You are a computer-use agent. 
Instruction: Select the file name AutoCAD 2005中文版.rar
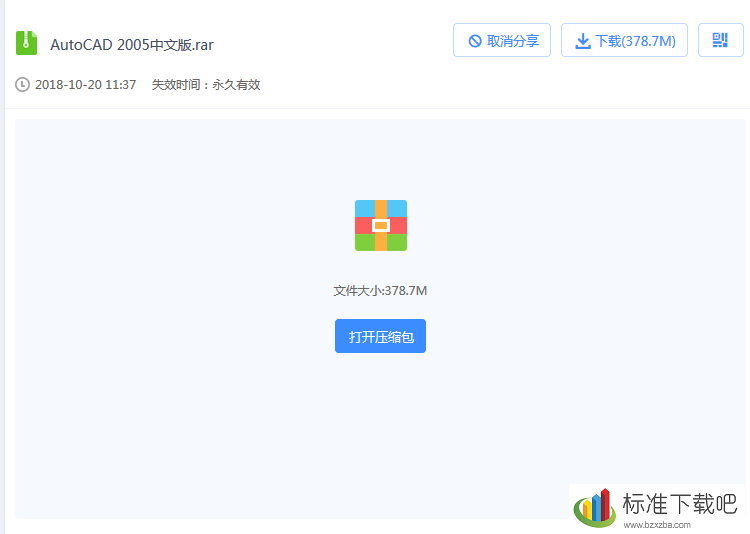click(x=132, y=44)
